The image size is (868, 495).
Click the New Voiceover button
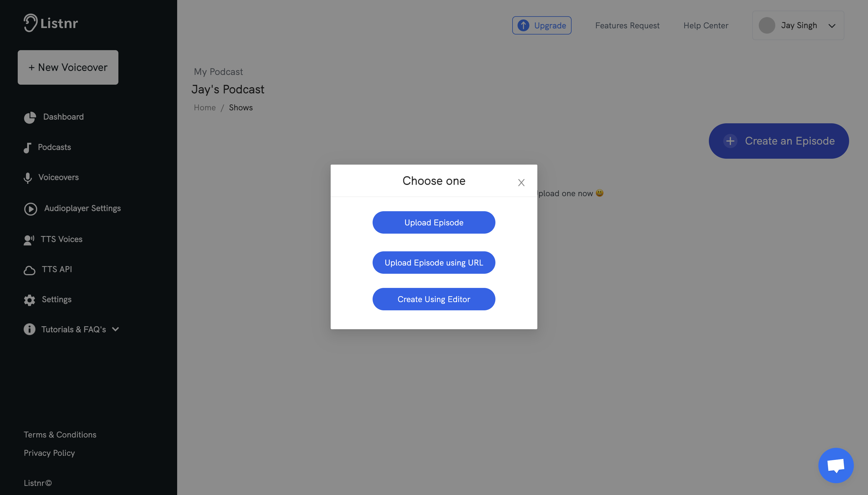coord(67,67)
